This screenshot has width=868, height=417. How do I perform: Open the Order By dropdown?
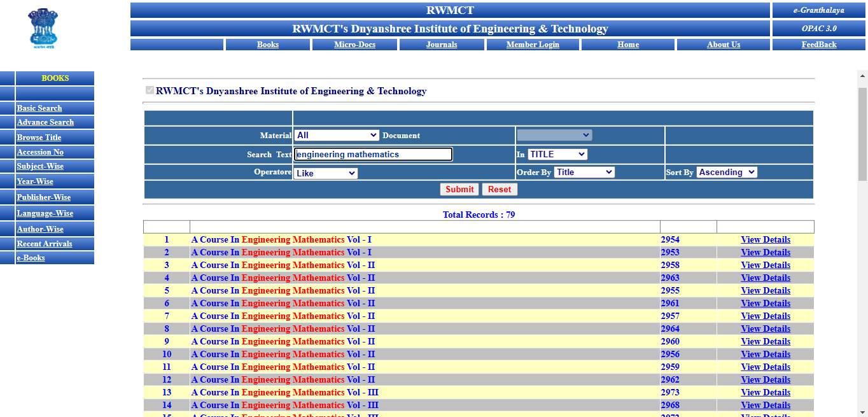point(584,172)
